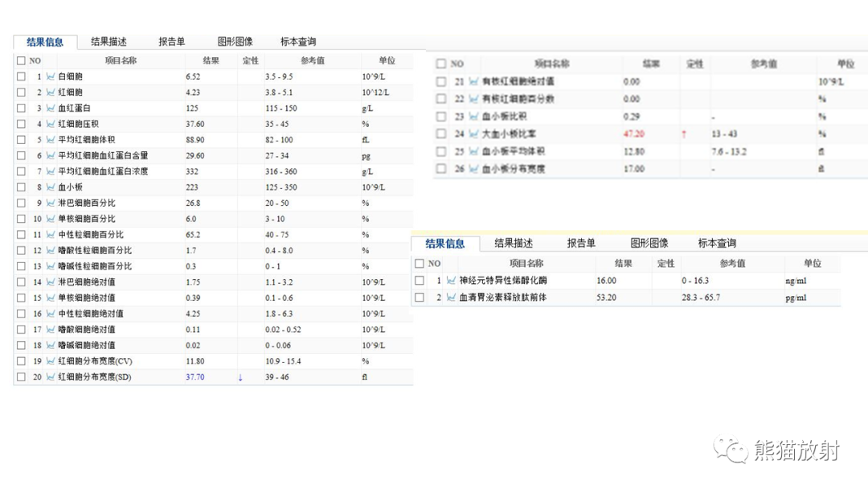Open the trend chart icon for 单核细胞绝对值

click(x=51, y=298)
